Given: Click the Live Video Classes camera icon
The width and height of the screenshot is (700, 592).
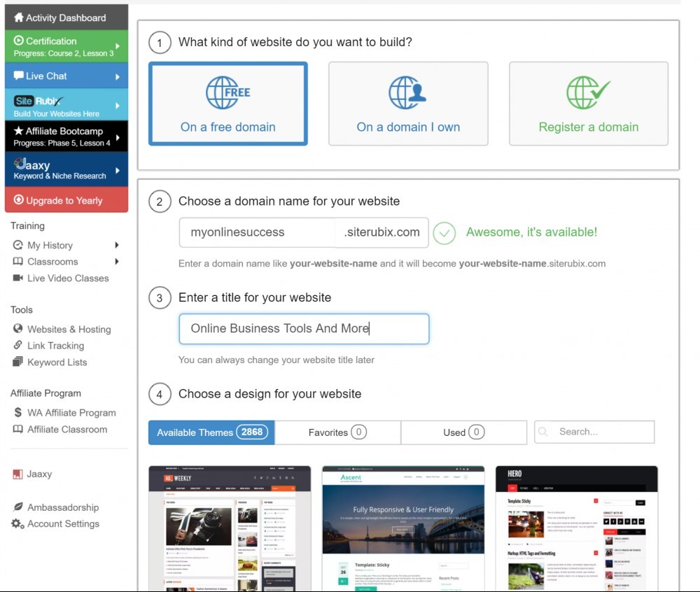Looking at the screenshot, I should click(18, 278).
